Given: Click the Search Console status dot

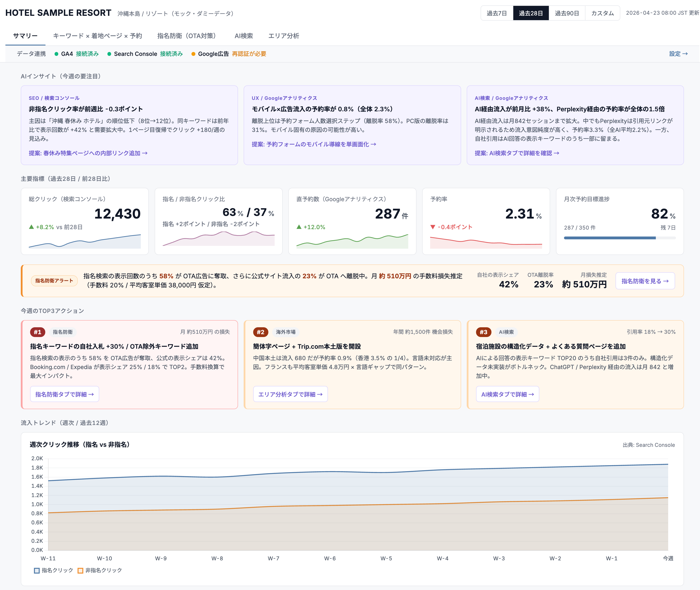Looking at the screenshot, I should click(x=109, y=54).
